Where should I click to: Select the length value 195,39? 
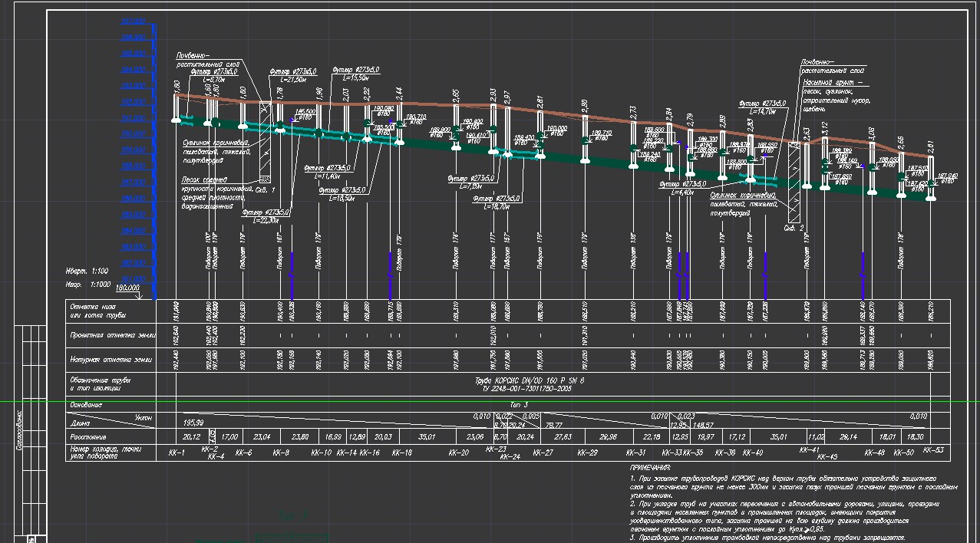tap(193, 423)
